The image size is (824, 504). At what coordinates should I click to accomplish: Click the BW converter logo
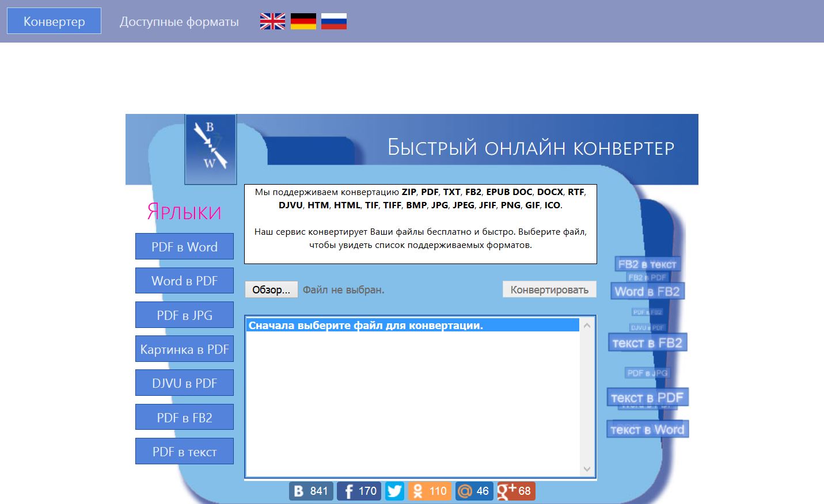click(x=210, y=148)
